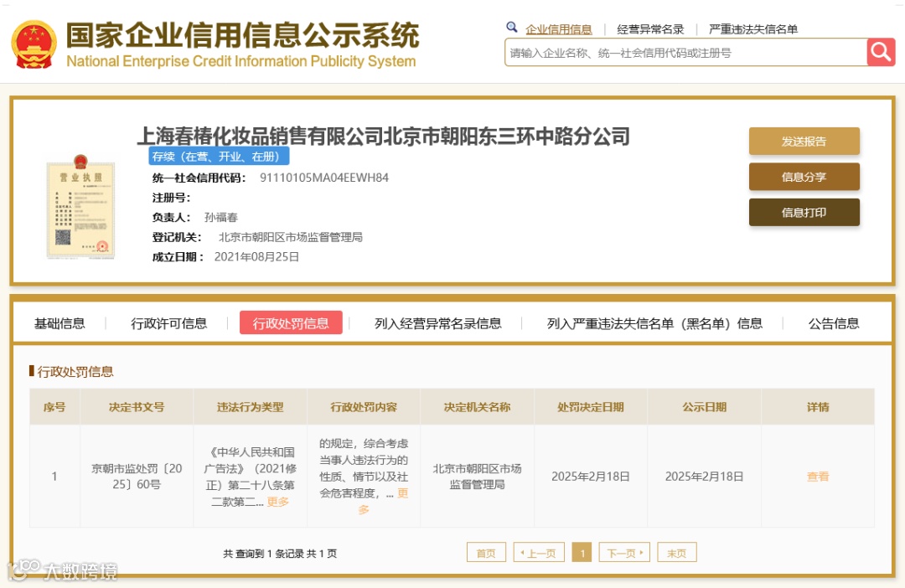Select the 企业信用信息 search category
Viewport: 905px width, 588px height.
point(559,29)
